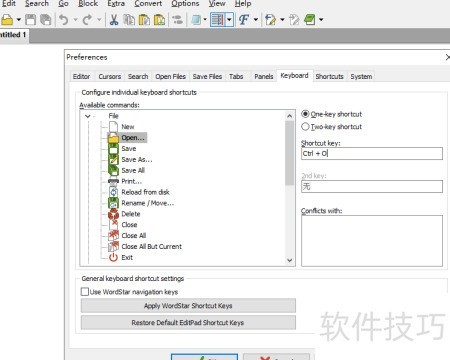This screenshot has height=360, width=450.
Task: Click the page with pencil toolbar icon
Action: pos(270,20)
